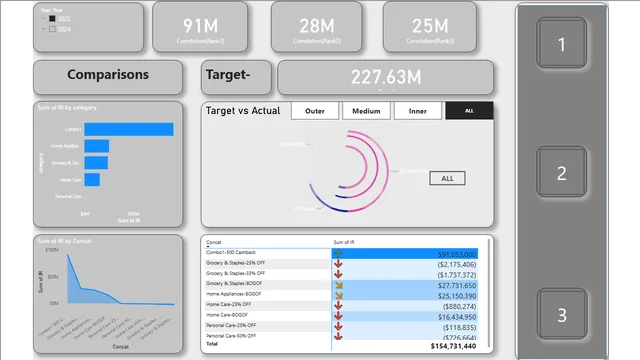Image resolution: width=640 pixels, height=360 pixels.
Task: Expand the 2024 year chevron
Action: tap(43, 29)
